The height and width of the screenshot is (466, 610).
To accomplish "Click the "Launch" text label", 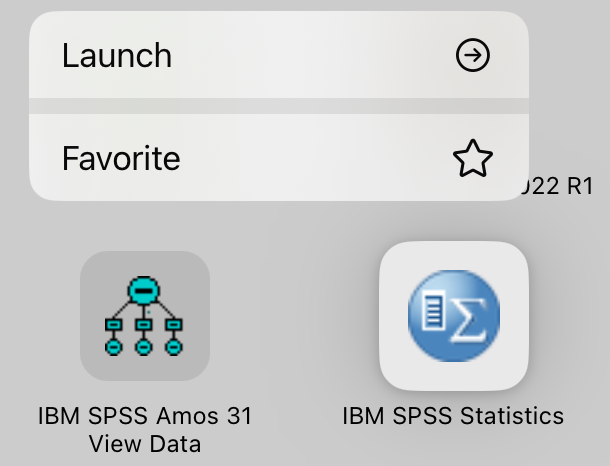I will [x=117, y=56].
